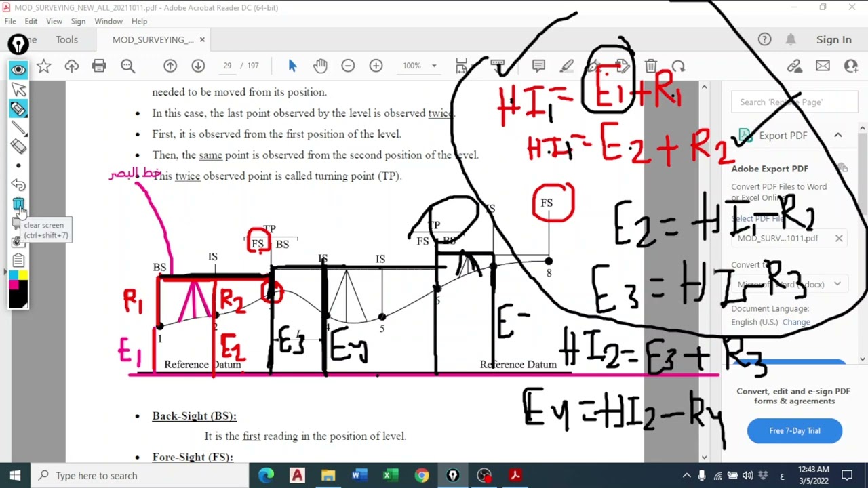
Task: Open Excel from taskbar
Action: tap(391, 475)
